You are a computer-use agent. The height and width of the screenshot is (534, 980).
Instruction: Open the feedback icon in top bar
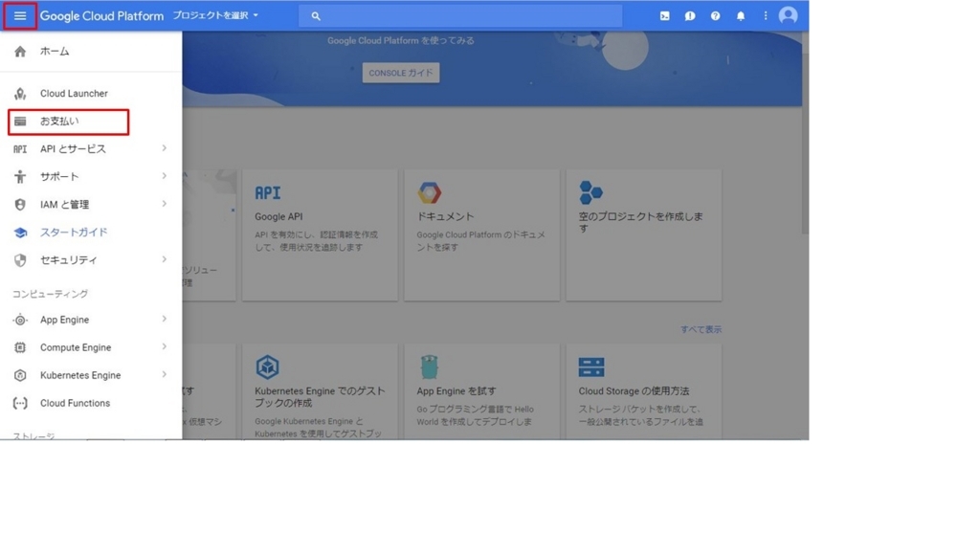[x=690, y=16]
